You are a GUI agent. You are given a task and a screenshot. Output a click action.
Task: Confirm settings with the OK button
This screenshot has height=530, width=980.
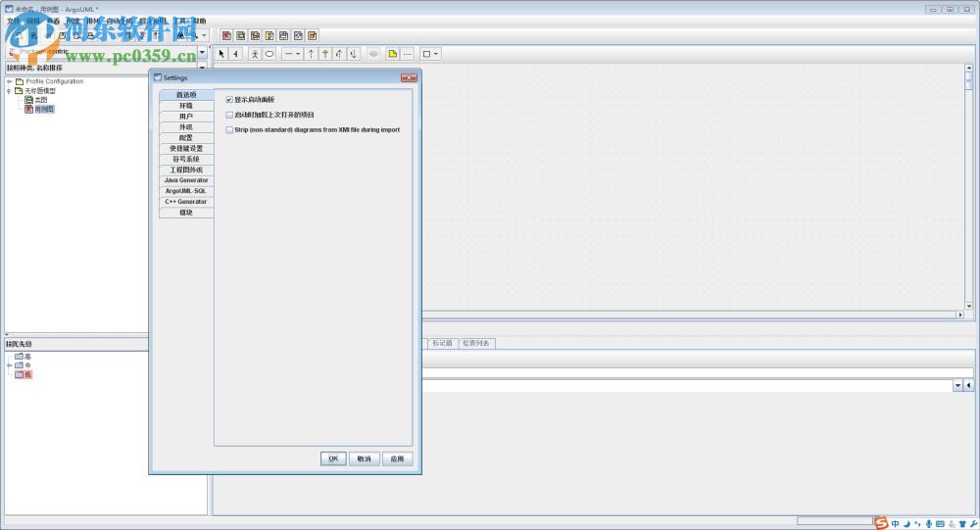pos(333,458)
